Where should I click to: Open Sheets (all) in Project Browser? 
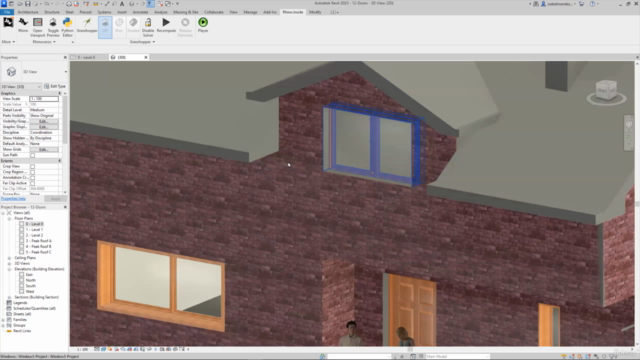pyautogui.click(x=22, y=314)
